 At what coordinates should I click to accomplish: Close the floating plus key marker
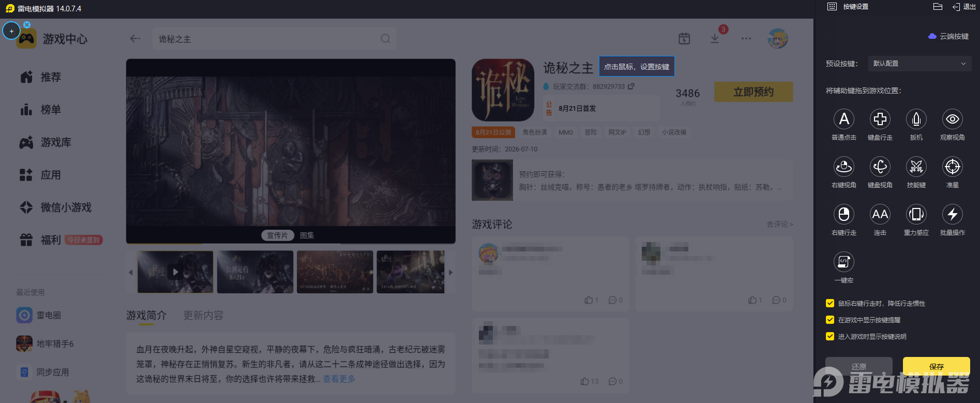tap(27, 24)
